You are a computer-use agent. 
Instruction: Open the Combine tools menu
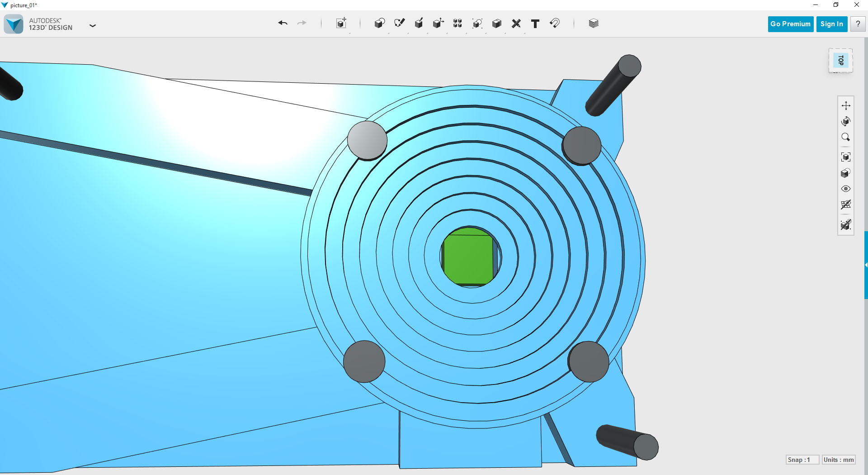tap(496, 24)
